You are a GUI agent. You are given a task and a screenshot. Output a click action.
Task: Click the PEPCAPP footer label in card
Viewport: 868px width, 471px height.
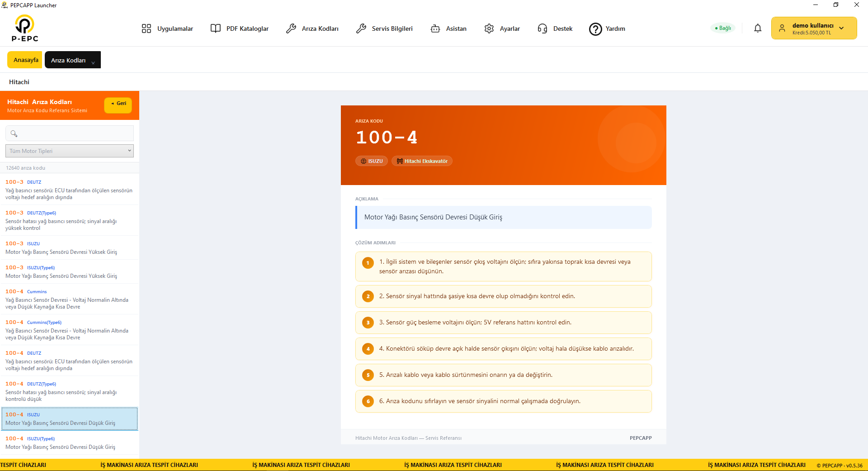coord(641,438)
